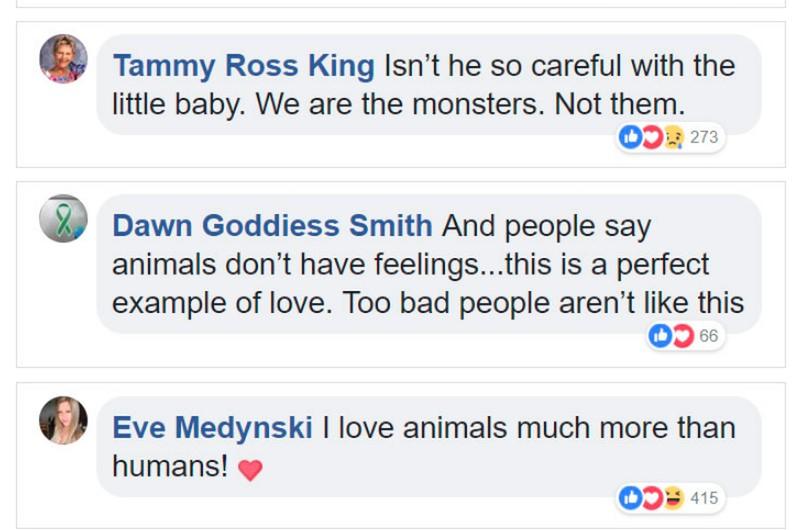The height and width of the screenshot is (530, 800).
Task: Open Eve Medynski's profile picture
Action: 63,419
